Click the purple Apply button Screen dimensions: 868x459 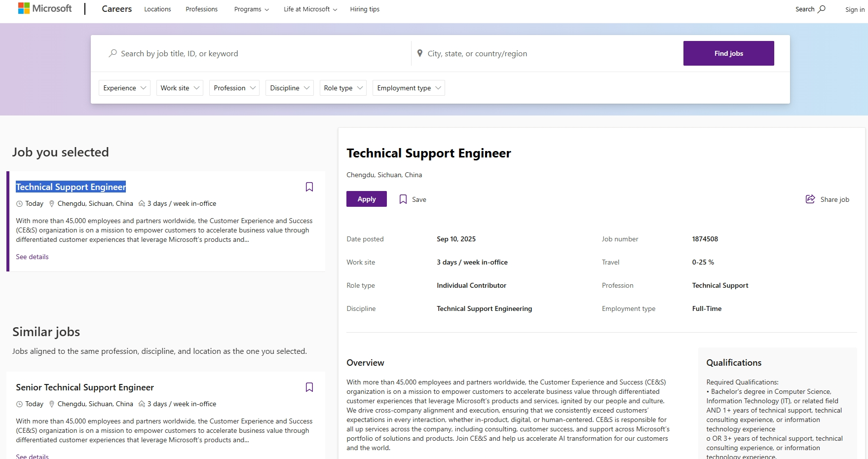pos(366,199)
